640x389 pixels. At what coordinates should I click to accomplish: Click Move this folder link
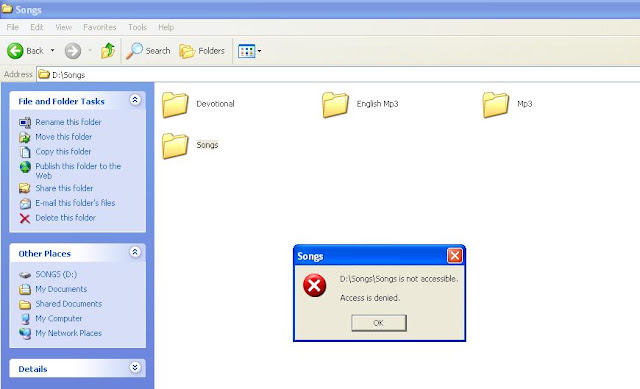[64, 137]
